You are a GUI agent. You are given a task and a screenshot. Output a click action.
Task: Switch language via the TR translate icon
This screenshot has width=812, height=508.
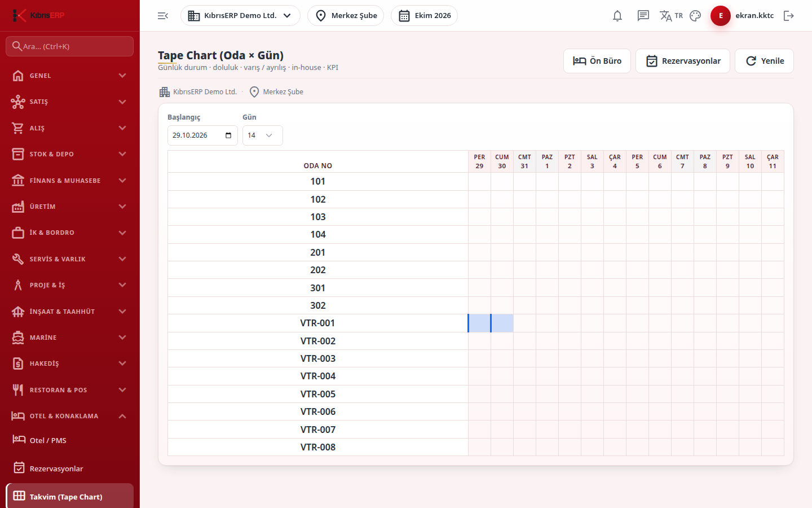point(671,16)
